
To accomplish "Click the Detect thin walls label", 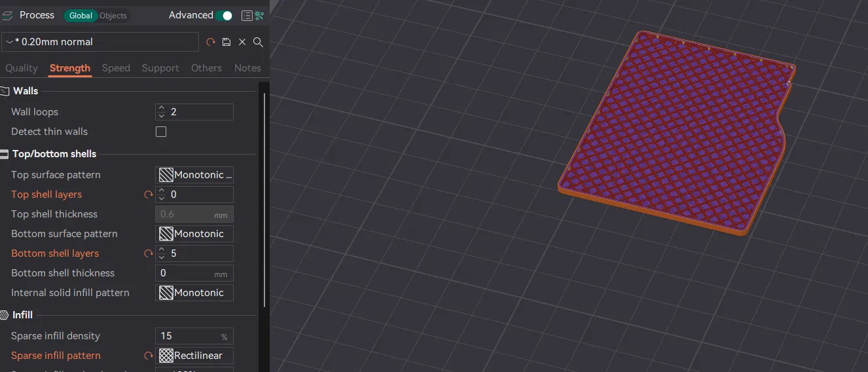I will coord(49,132).
